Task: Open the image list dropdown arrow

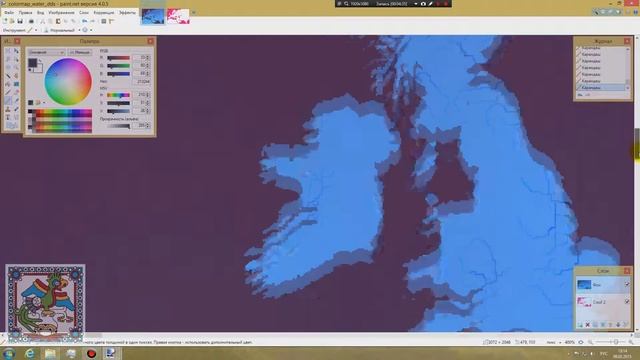Action: [193, 13]
